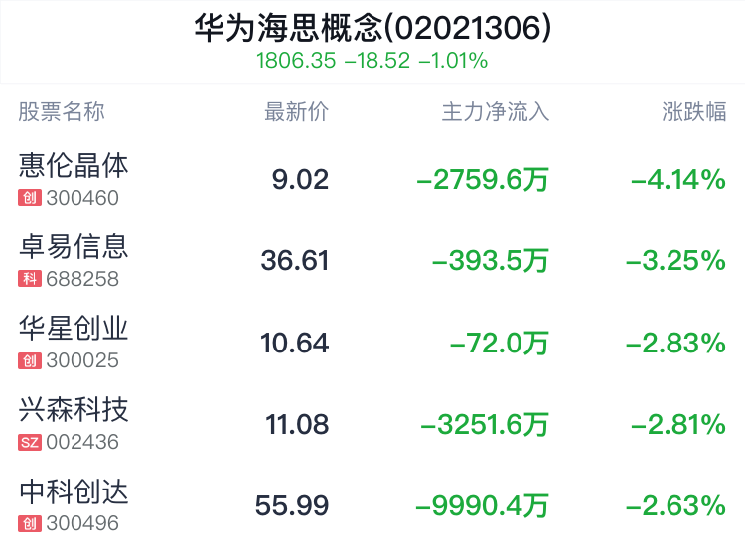Click the -4.14% change for 惠伦晶体

click(x=678, y=179)
